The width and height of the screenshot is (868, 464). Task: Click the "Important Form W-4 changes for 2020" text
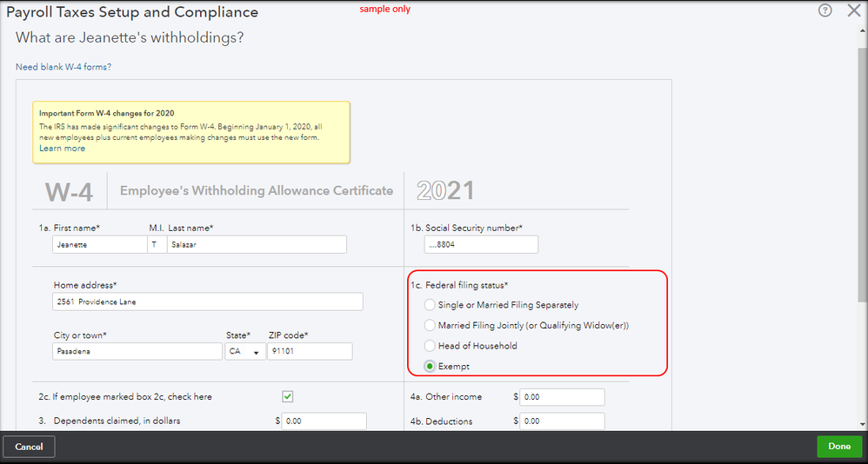click(x=107, y=113)
